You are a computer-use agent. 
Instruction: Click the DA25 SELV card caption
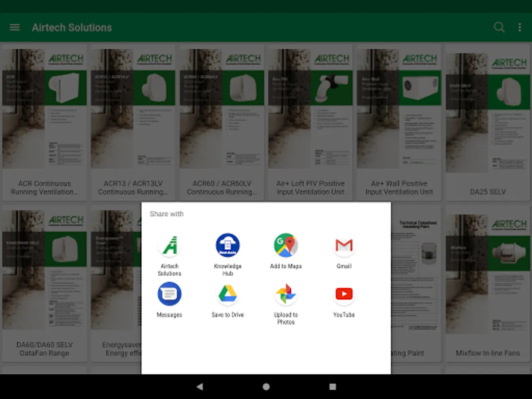point(488,192)
